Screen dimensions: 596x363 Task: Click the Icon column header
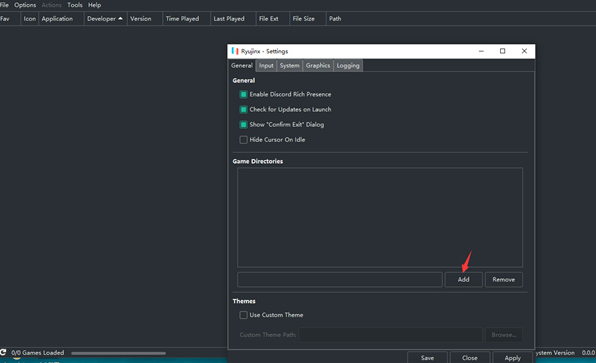[30, 19]
